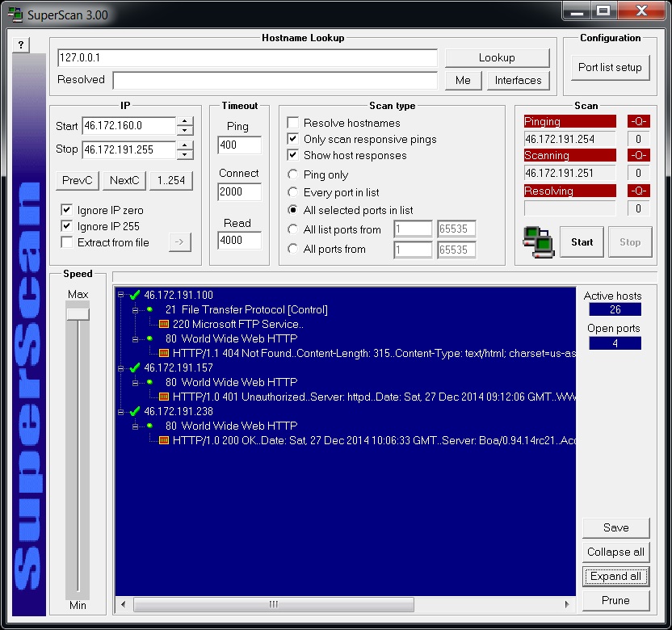Enable Resolve hostnames checkbox
The height and width of the screenshot is (630, 672).
[292, 123]
